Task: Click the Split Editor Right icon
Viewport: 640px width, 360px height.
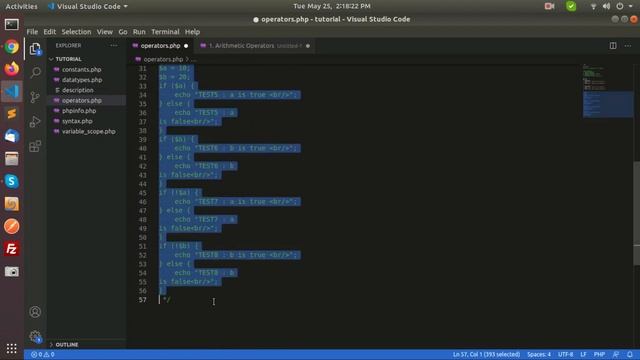Action: [613, 46]
